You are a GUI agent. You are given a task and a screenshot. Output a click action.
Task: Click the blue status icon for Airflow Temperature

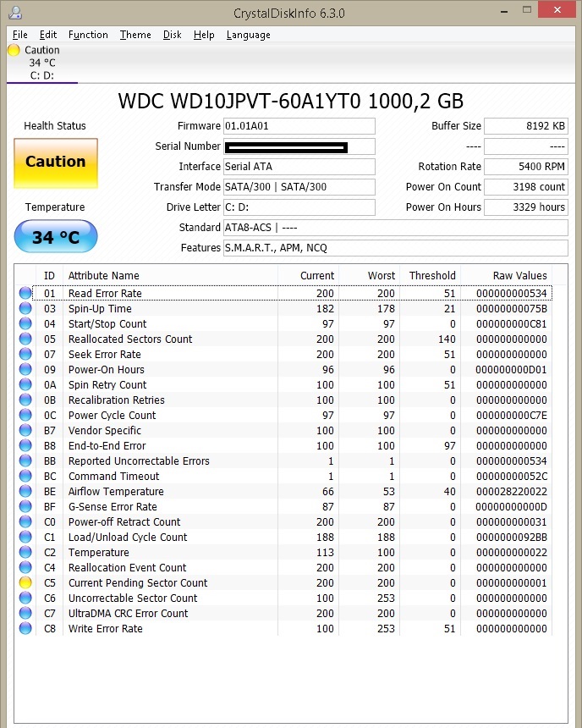pos(25,492)
